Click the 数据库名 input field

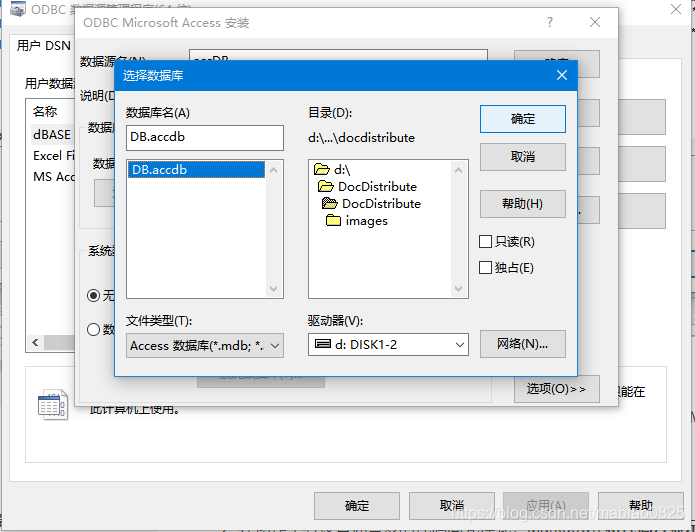[x=205, y=137]
